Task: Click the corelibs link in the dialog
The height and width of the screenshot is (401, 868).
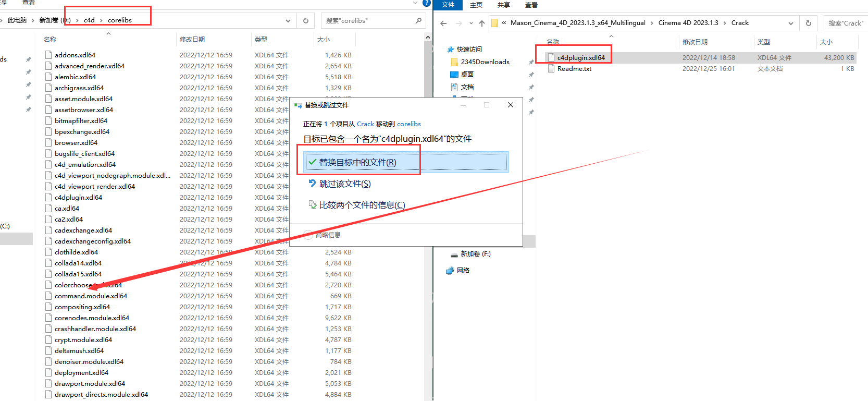Action: pos(408,124)
